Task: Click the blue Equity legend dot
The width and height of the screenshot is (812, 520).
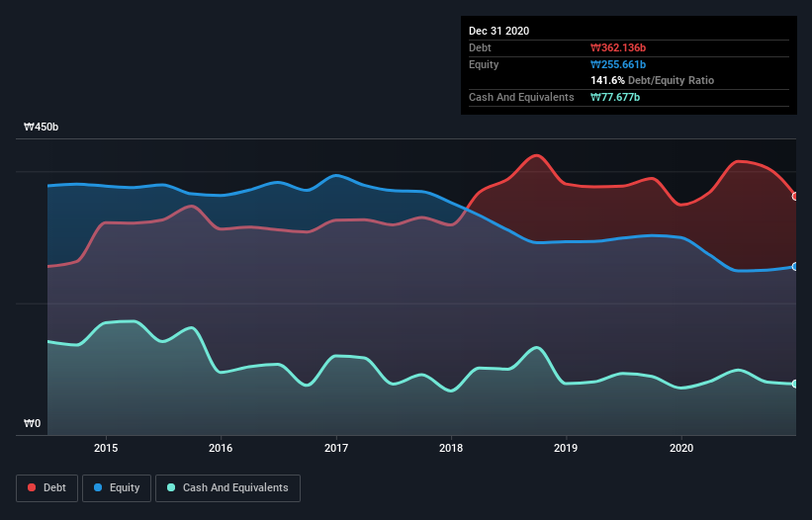Action: [x=98, y=487]
